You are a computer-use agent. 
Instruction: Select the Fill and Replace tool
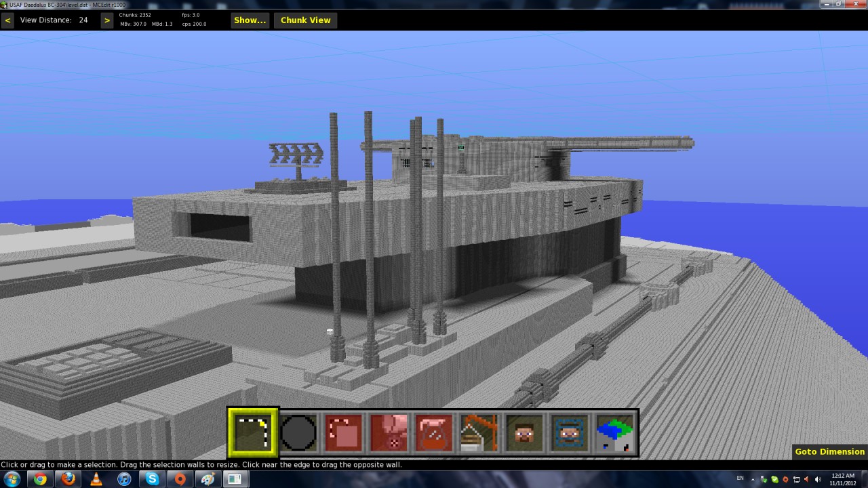pos(388,432)
